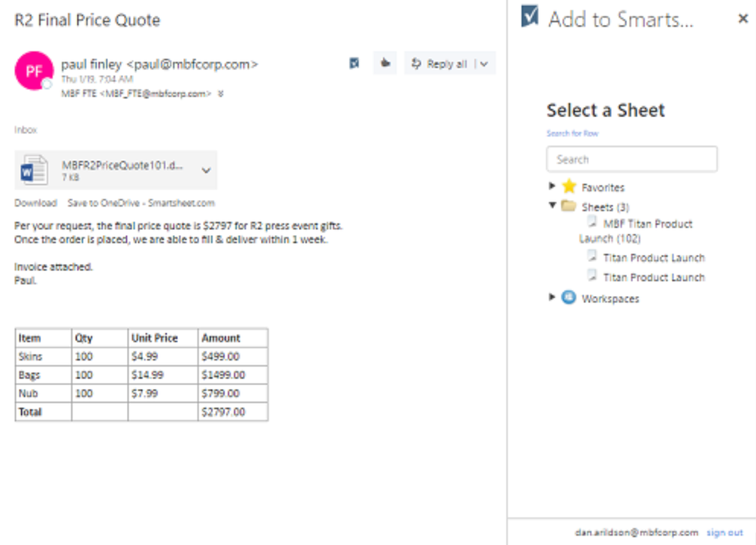Click the Inbox folder label

coord(26,130)
